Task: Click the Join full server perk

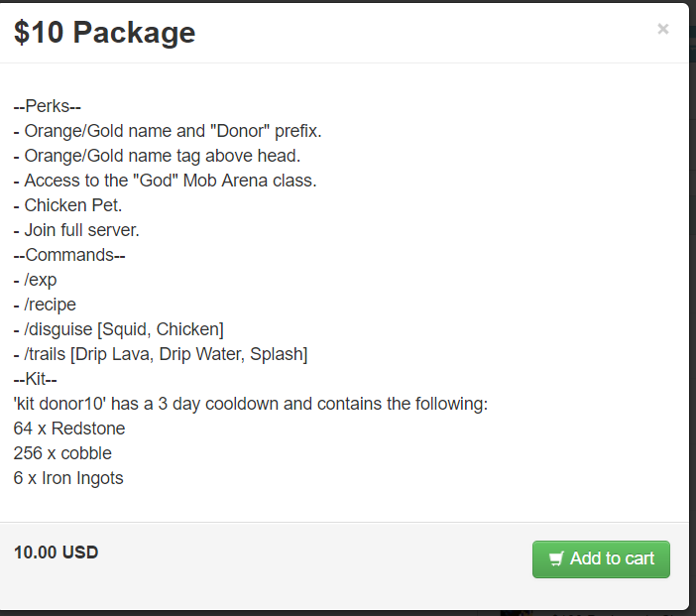Action: click(76, 230)
